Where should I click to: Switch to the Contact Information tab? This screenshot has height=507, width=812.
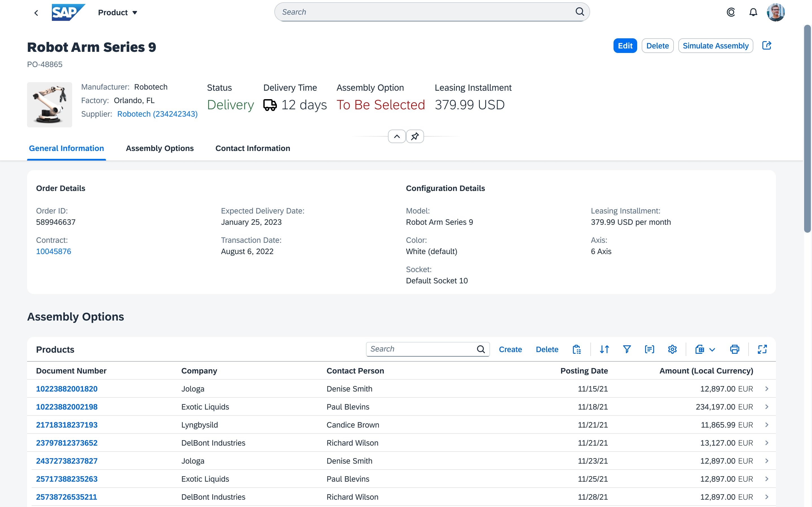[253, 148]
